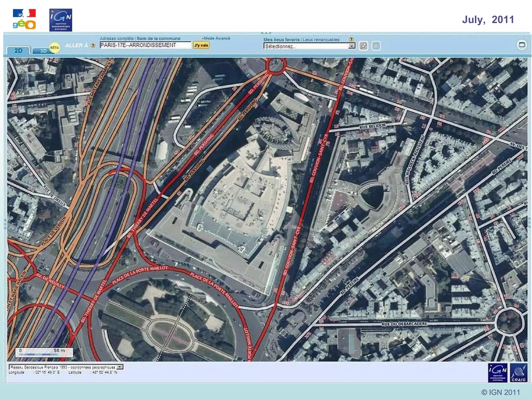Select the Nom de la commune option
The width and height of the screenshot is (532, 399).
158,38
